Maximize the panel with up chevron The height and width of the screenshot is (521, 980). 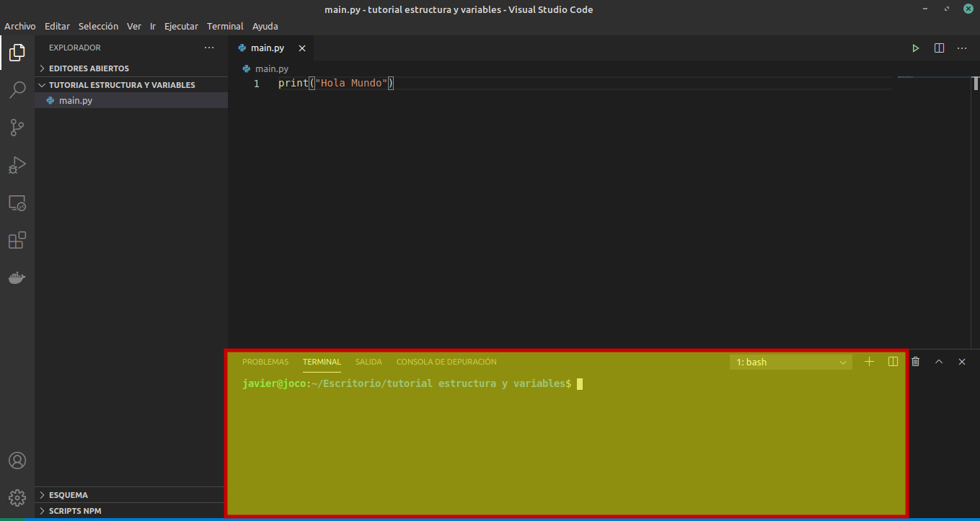coord(939,362)
